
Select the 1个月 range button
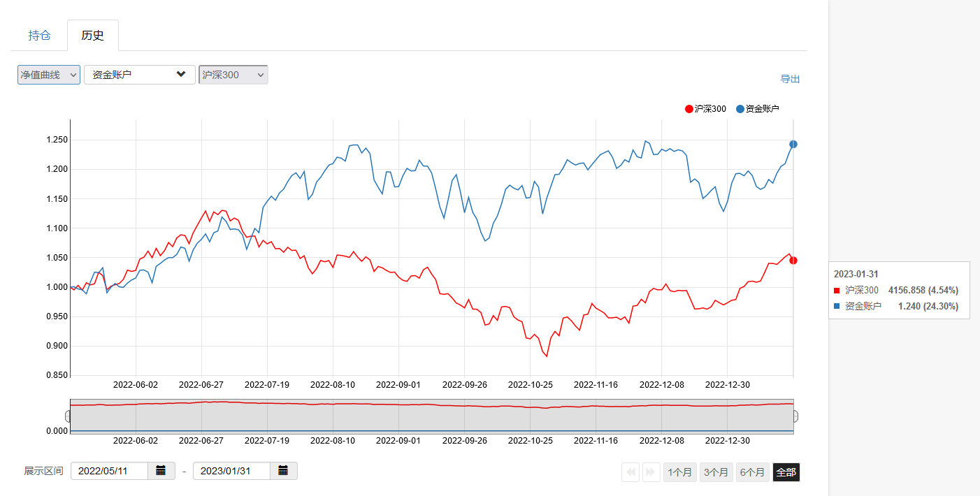tap(680, 472)
